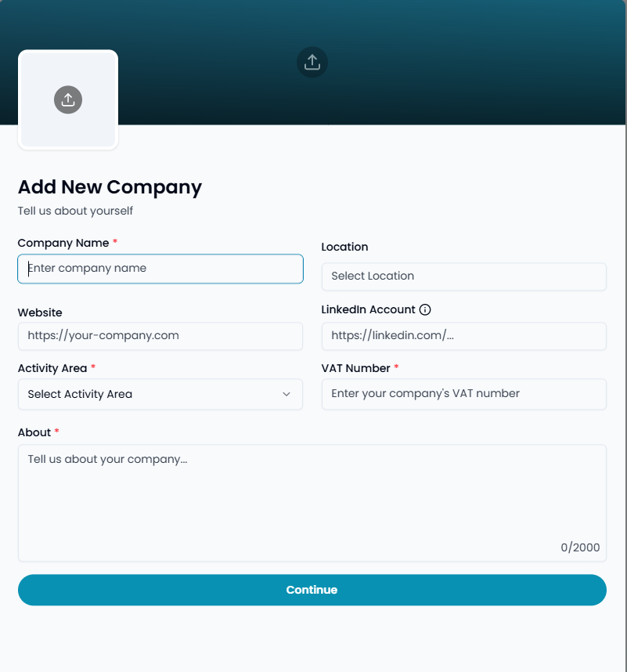Click the 0/2000 character counter
The image size is (627, 672).
pos(579,547)
